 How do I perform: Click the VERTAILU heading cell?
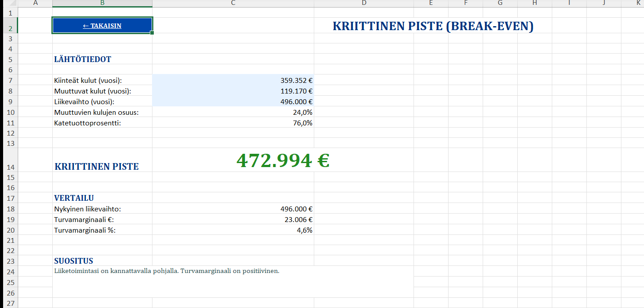coord(74,198)
